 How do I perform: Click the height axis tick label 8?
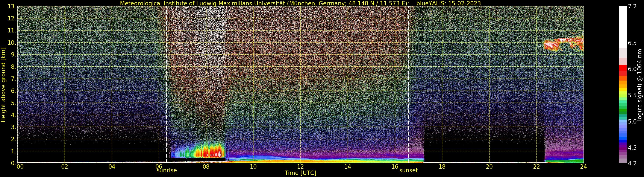click(x=14, y=67)
